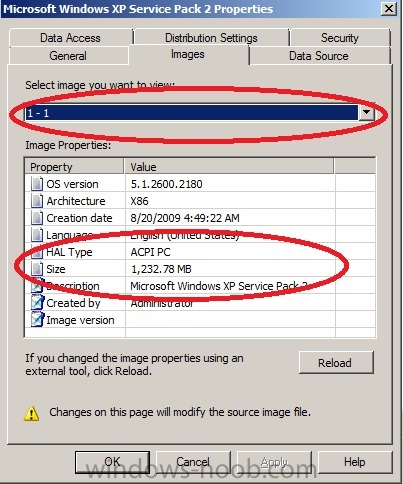403x484 pixels.
Task: Click the value 5.1.2600.2180
Action: click(166, 184)
